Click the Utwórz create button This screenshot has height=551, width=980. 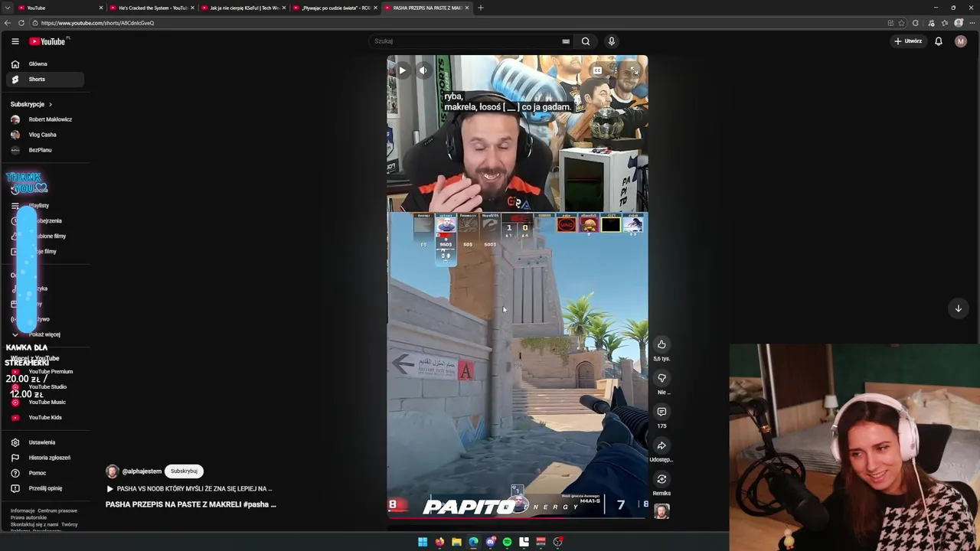tap(908, 41)
